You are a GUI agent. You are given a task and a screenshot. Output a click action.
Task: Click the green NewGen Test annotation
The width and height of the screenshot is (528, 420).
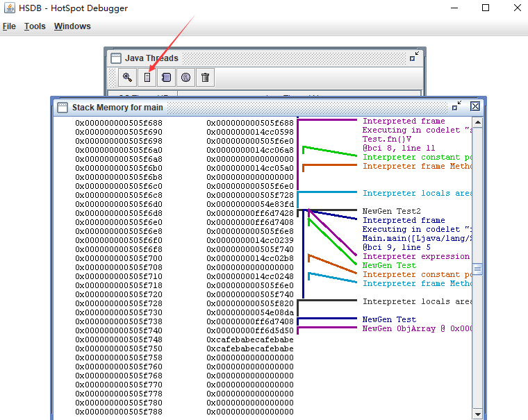click(389, 265)
